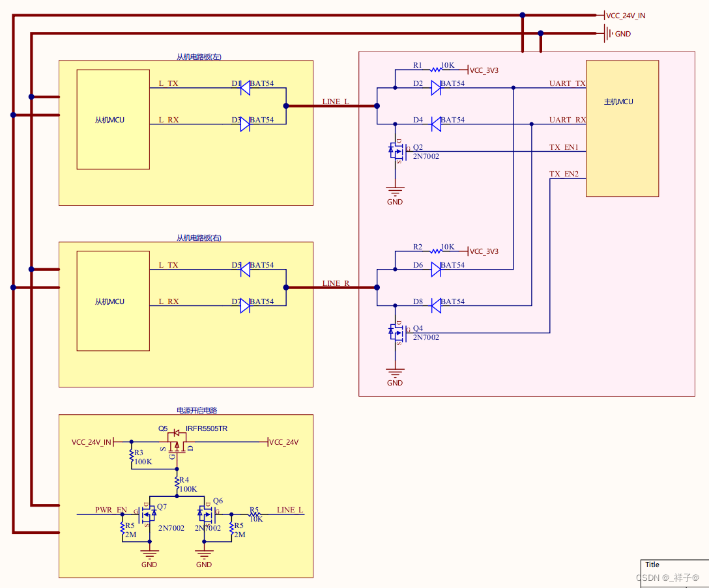The image size is (709, 588).
Task: Click GND symbol below Q7 source
Action: (x=149, y=559)
